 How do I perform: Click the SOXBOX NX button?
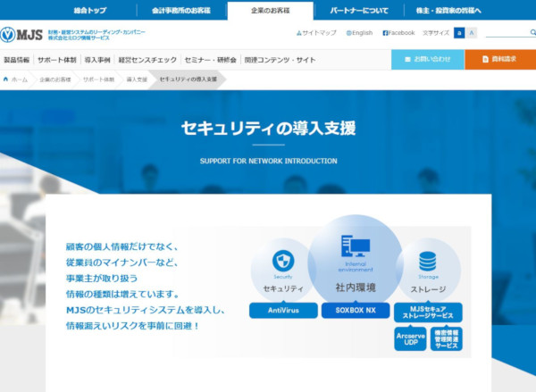click(356, 311)
